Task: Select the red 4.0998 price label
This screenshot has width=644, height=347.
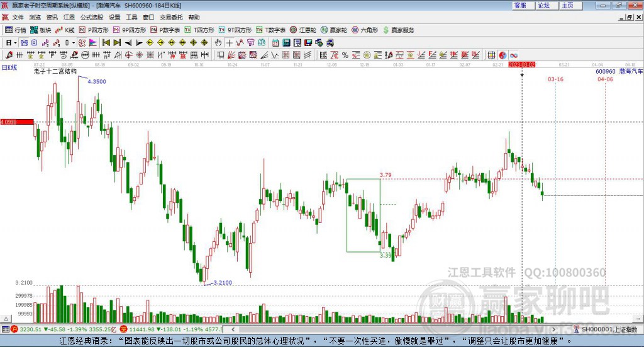Action: 17,122
